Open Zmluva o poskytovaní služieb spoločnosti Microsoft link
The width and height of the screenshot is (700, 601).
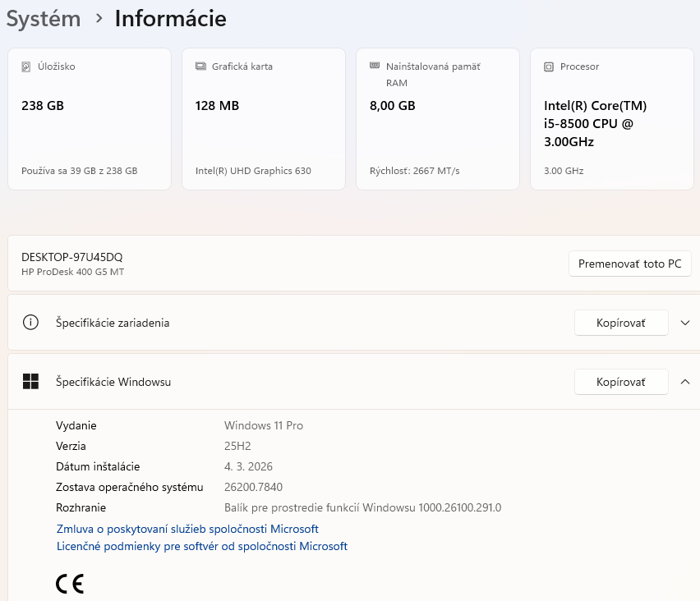pos(187,529)
